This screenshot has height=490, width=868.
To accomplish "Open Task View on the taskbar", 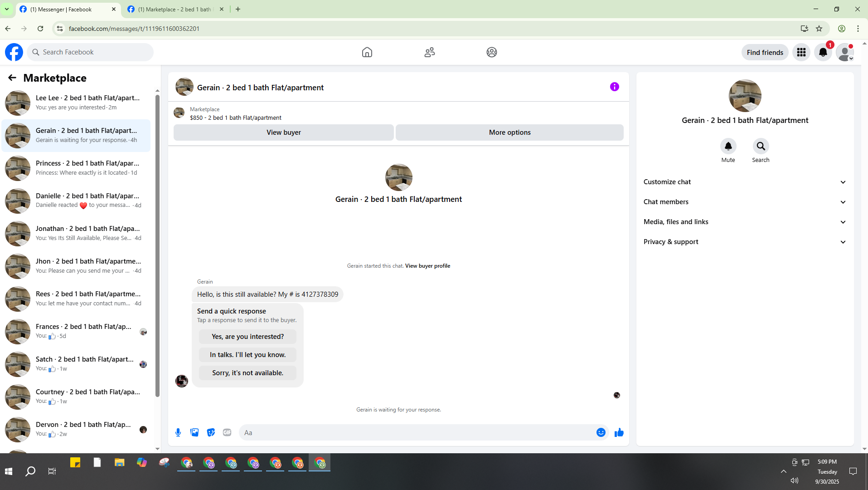I will point(52,471).
